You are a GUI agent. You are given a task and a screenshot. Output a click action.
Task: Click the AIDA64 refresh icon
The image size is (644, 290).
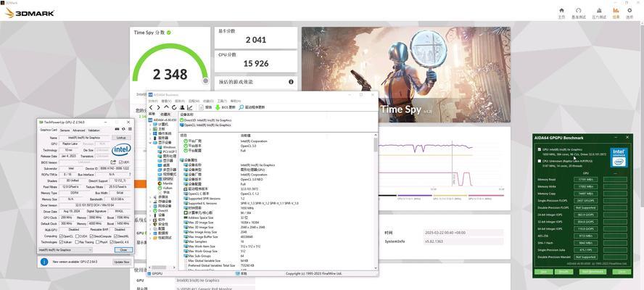174,107
